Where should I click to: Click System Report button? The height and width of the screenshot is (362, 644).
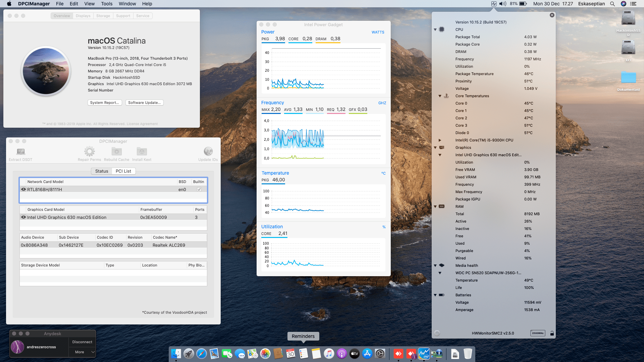pos(105,103)
